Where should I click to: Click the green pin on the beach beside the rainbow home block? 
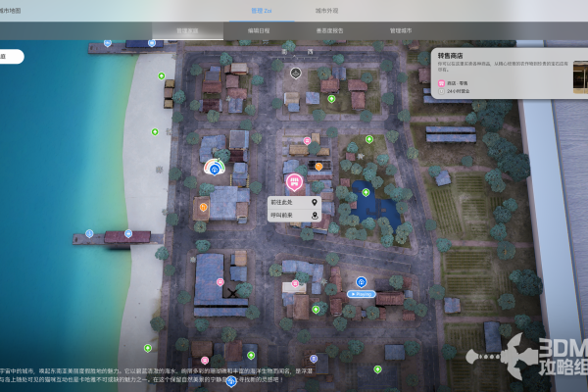[155, 132]
